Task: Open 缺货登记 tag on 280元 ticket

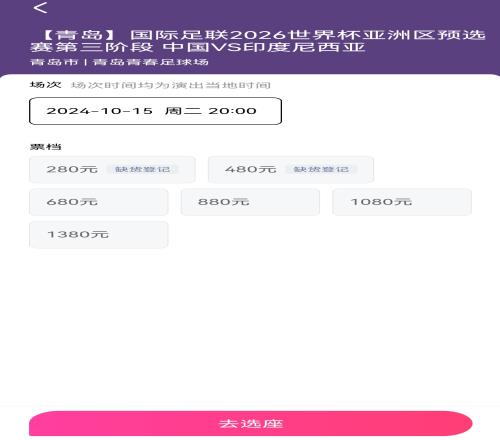Action: coord(142,169)
